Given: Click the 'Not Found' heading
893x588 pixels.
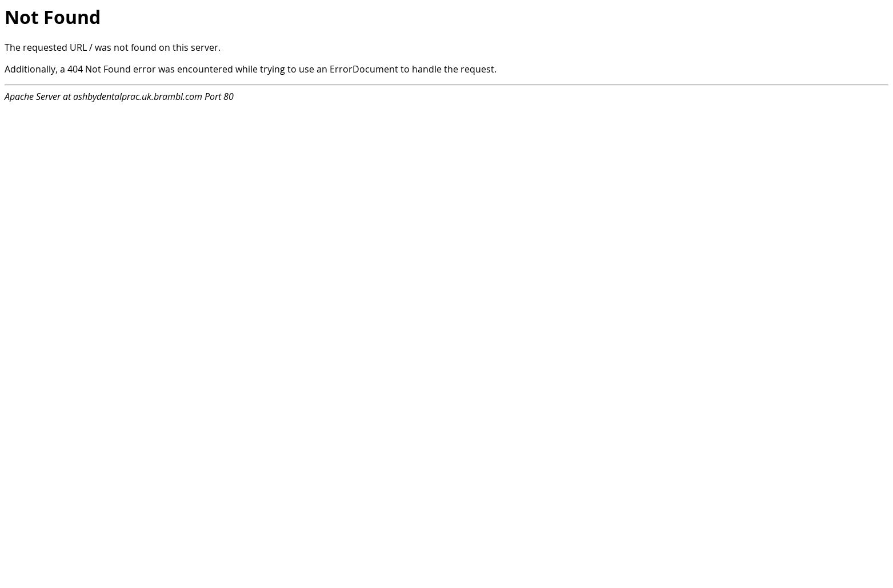Looking at the screenshot, I should click(53, 17).
